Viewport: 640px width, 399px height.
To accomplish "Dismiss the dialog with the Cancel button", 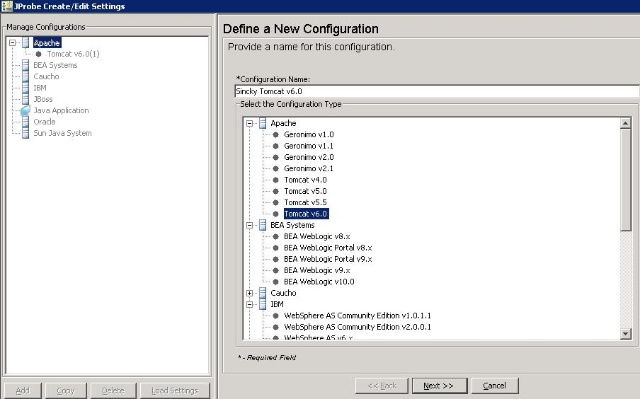I will [494, 386].
